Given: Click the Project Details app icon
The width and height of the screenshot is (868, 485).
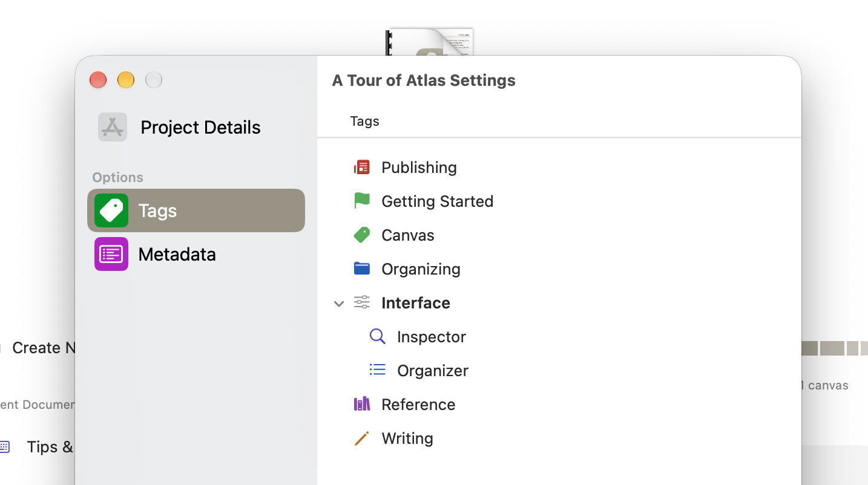Looking at the screenshot, I should point(113,127).
